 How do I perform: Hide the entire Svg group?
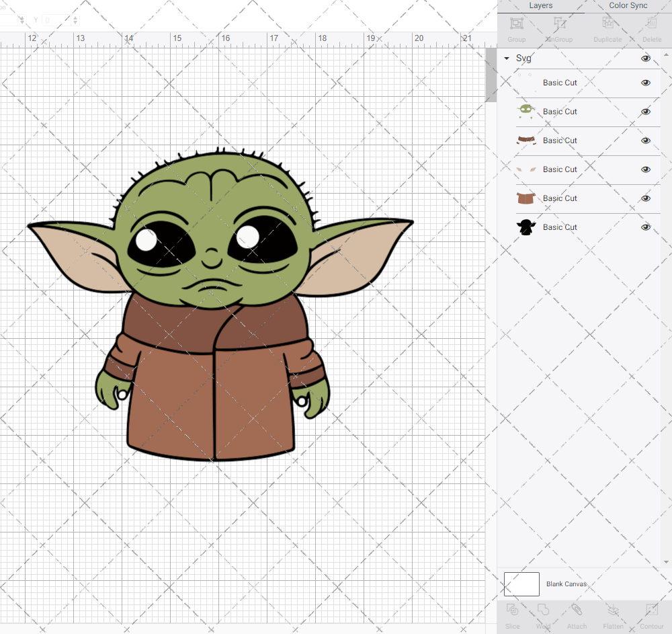[646, 58]
